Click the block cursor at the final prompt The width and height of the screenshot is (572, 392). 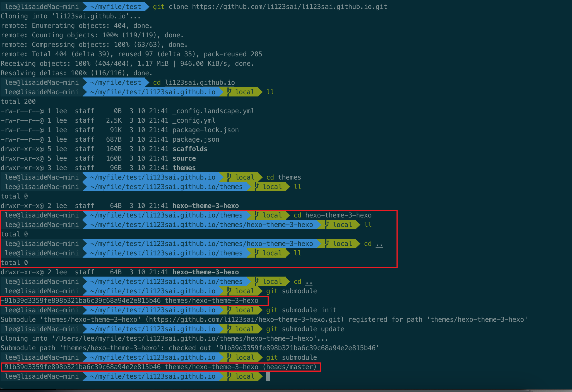[268, 376]
